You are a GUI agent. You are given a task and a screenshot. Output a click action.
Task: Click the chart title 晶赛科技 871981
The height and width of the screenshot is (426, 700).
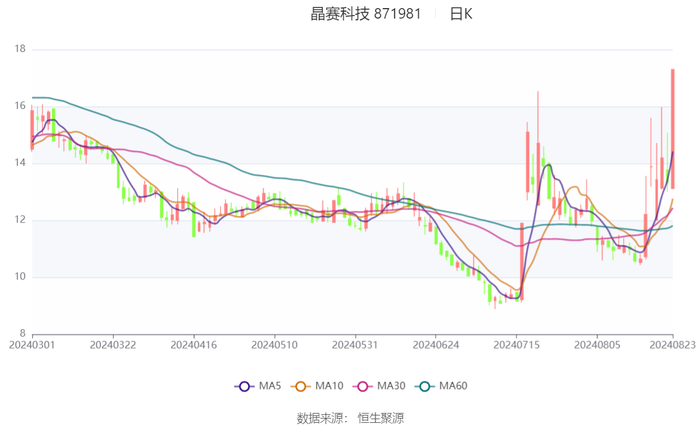click(366, 14)
